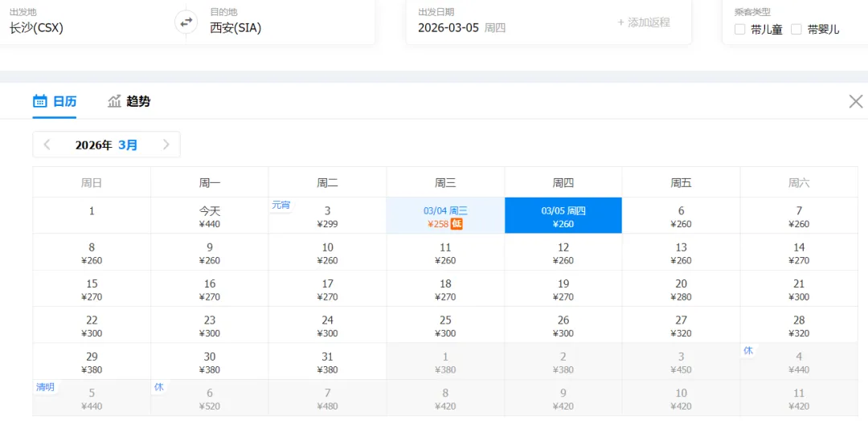Viewport: 868px width, 424px height.
Task: Choose April 5 清明 date cell
Action: (92, 398)
